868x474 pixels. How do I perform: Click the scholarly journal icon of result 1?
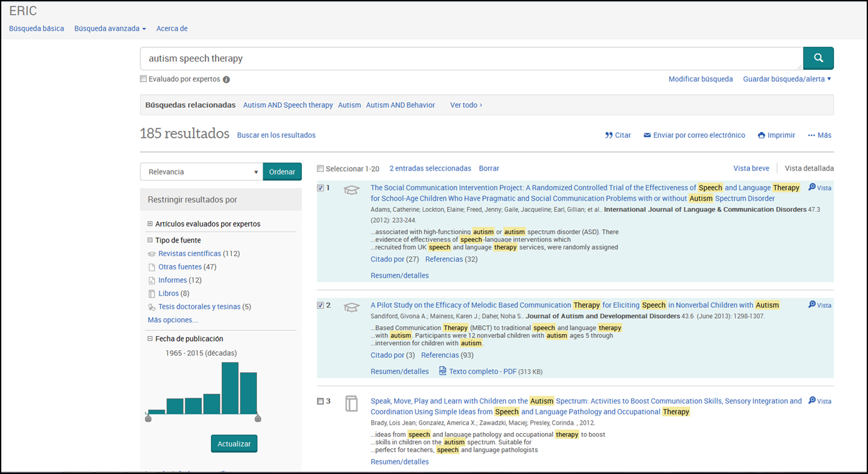(351, 190)
